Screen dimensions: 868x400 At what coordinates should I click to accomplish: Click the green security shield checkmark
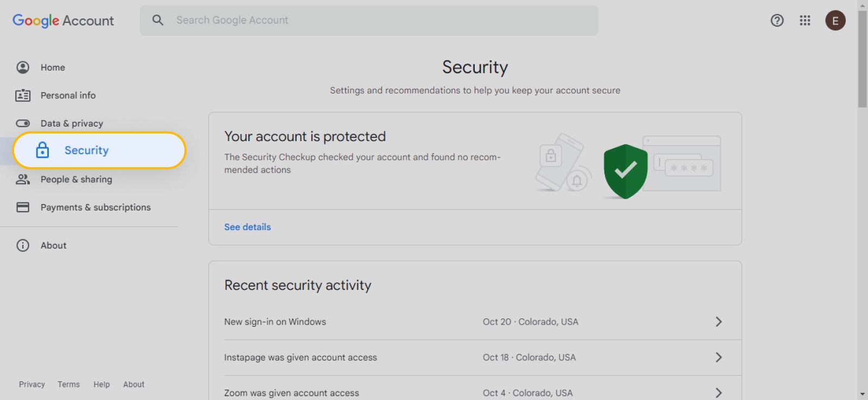625,171
